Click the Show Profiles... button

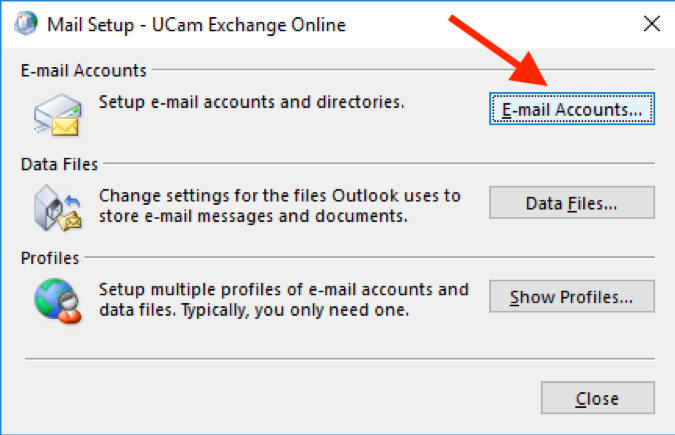572,296
